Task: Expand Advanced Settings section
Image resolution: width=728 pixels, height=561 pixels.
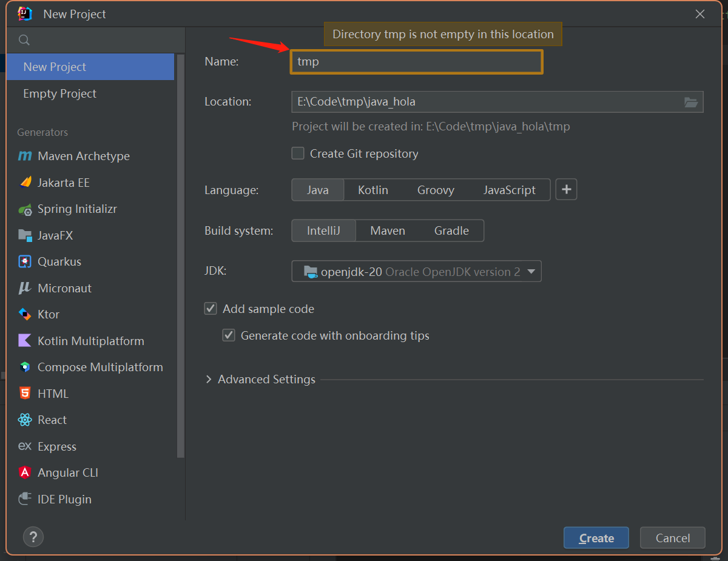Action: point(209,380)
